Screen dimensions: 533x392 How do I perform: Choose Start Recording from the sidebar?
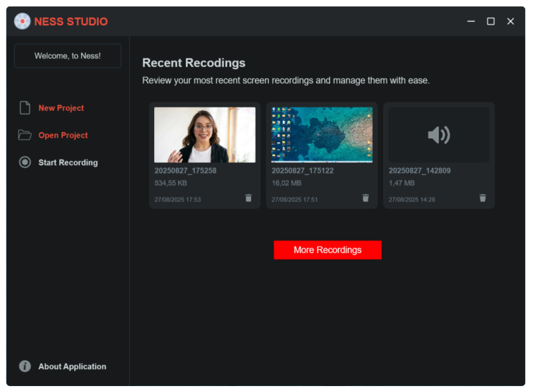click(x=69, y=162)
